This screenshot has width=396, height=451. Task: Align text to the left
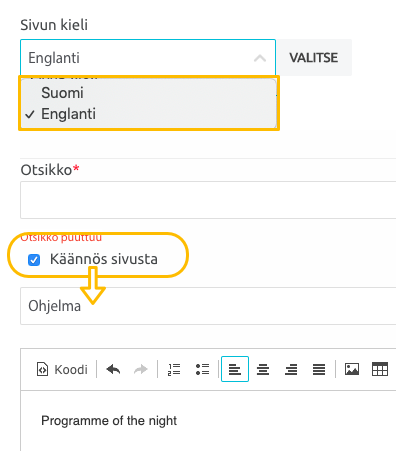pos(235,369)
